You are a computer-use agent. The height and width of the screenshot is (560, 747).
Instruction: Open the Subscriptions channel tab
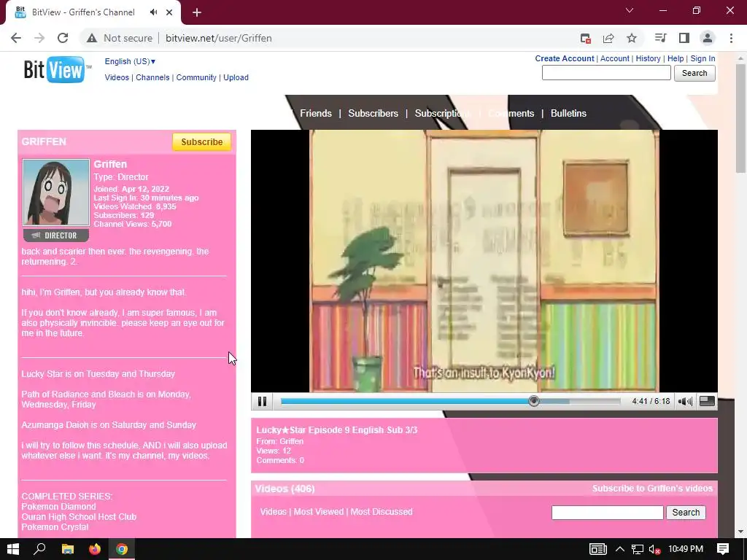[443, 113]
